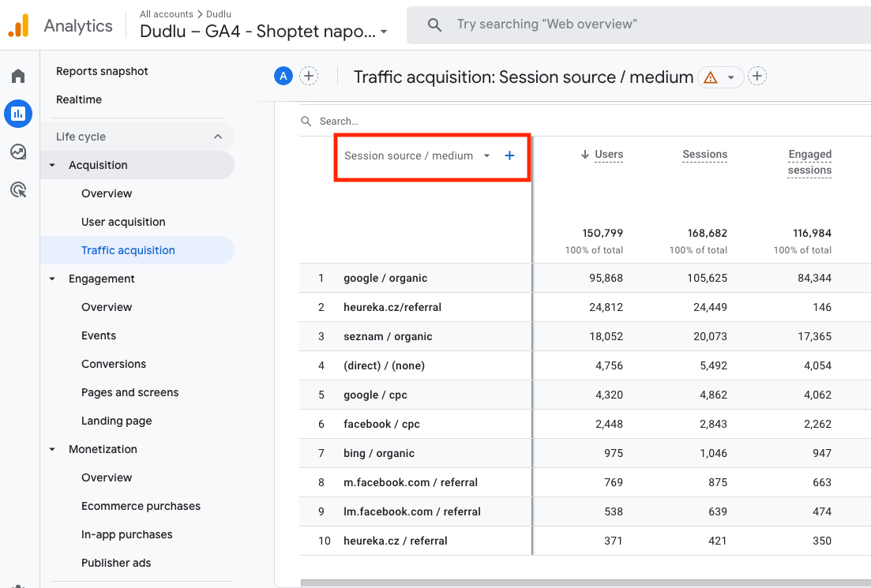Collapse the Life cycle section
The height and width of the screenshot is (588, 871).
point(218,137)
